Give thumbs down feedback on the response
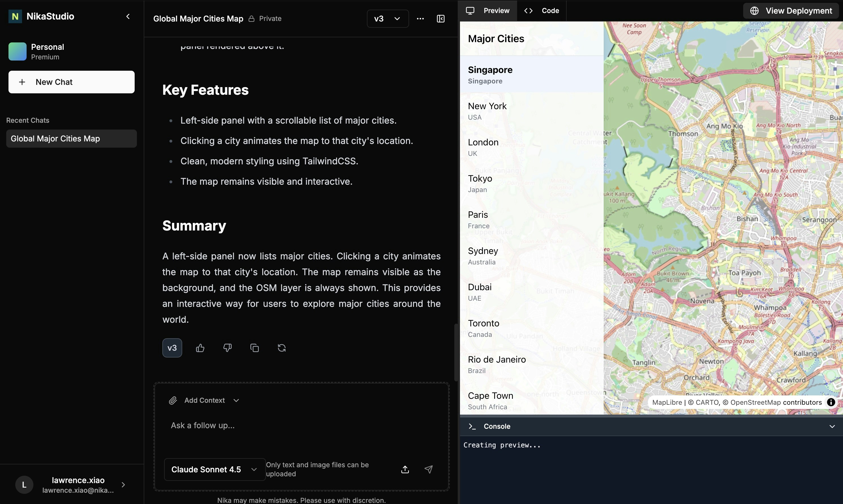This screenshot has height=504, width=843. (x=227, y=348)
